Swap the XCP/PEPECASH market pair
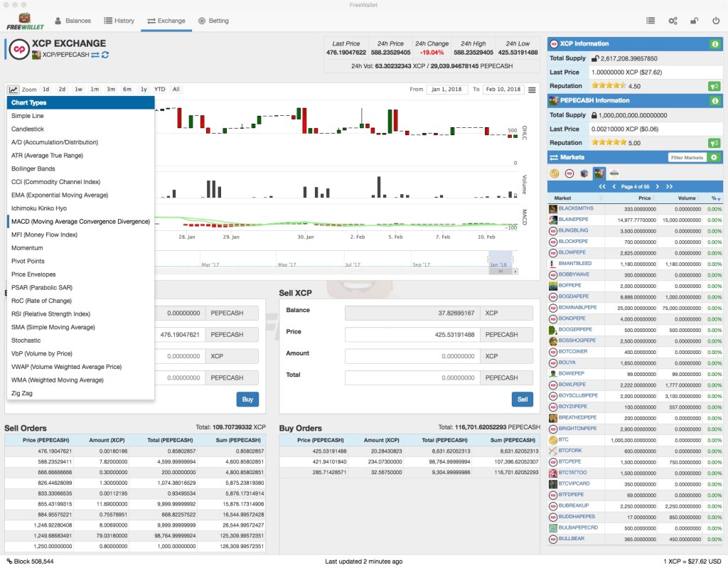 click(x=94, y=55)
